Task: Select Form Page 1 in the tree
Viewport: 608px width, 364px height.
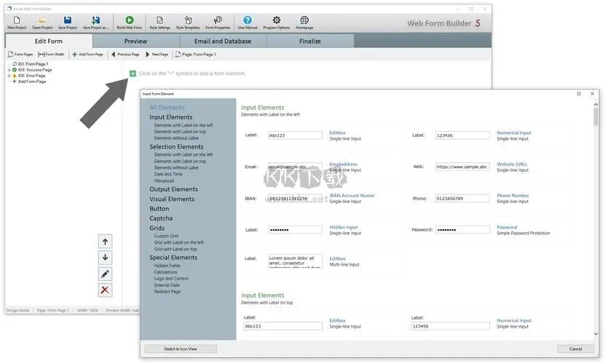Action: 33,64
